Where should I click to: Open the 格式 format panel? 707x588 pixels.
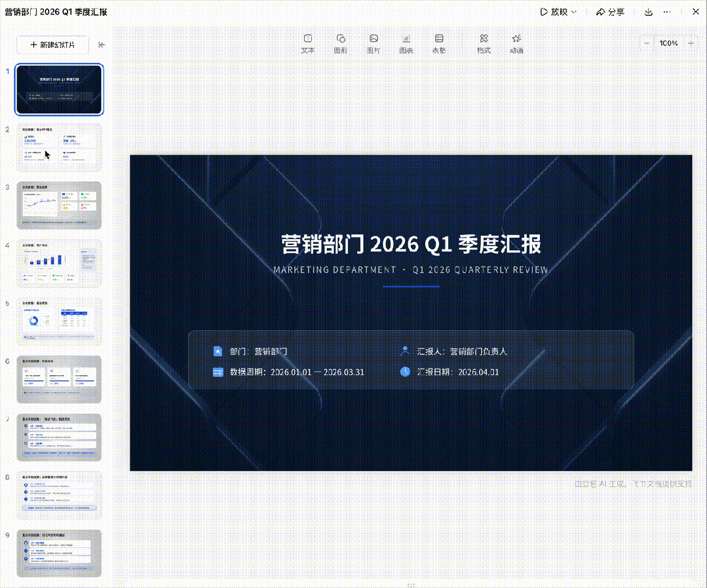[484, 43]
